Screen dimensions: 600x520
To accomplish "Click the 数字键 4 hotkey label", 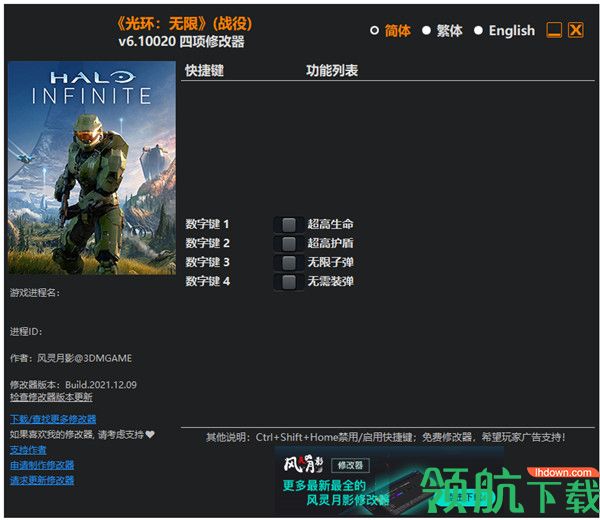I will click(x=207, y=281).
